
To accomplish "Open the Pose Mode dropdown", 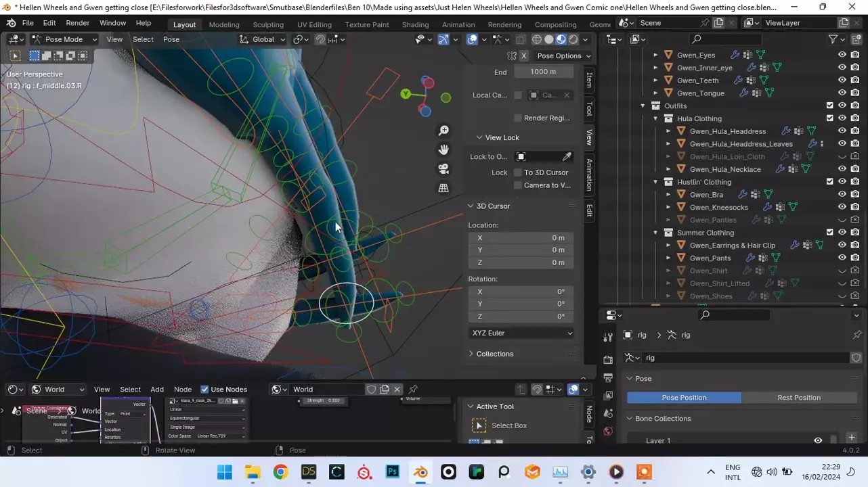I will (x=64, y=39).
